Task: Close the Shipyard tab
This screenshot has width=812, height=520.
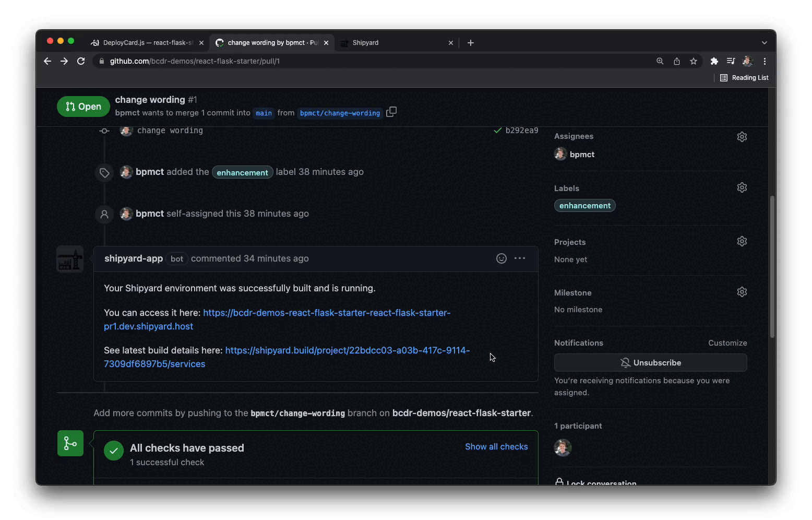Action: (x=451, y=43)
